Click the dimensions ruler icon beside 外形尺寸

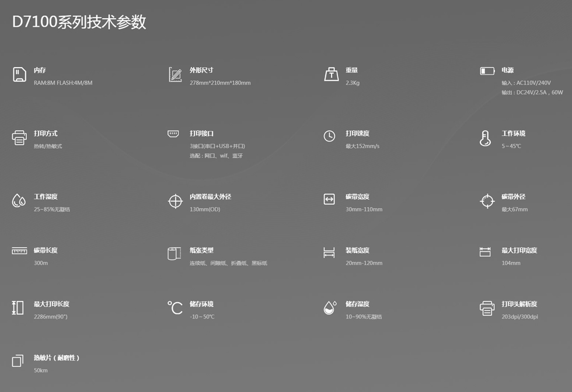(175, 75)
